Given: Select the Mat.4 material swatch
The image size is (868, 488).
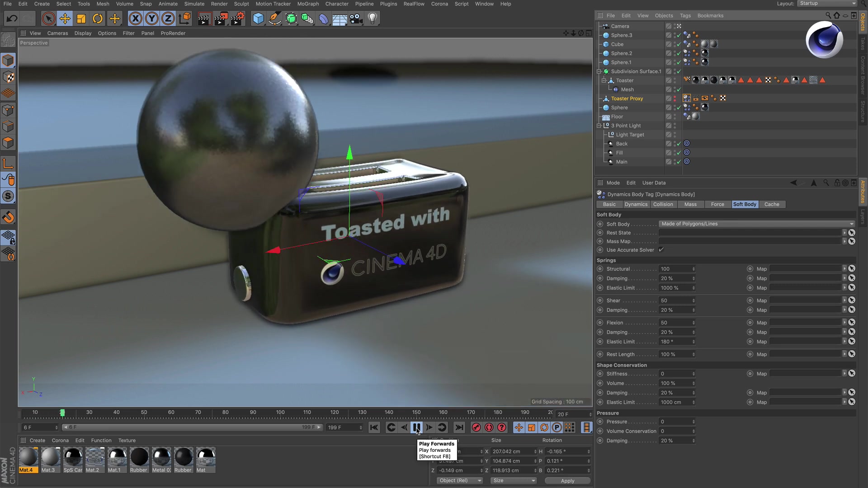Looking at the screenshot, I should tap(28, 460).
